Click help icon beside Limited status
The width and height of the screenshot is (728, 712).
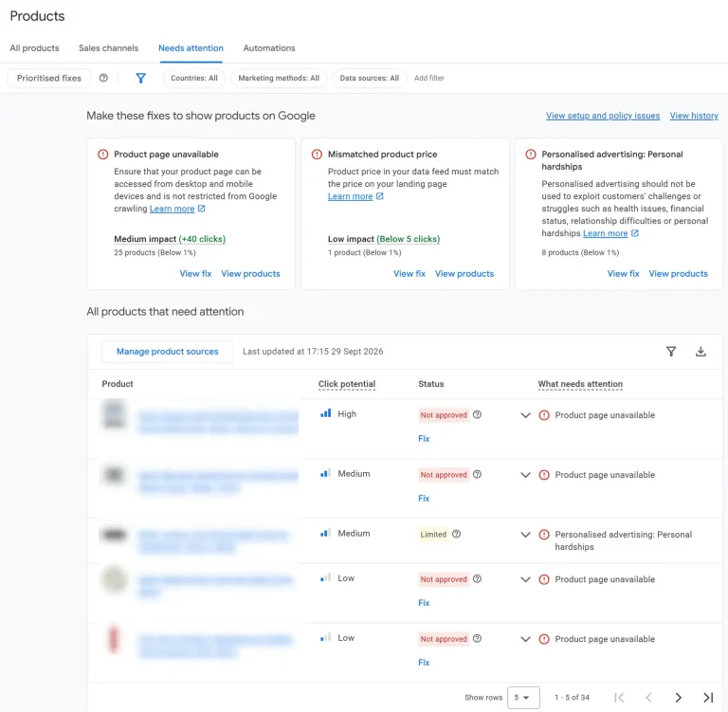coord(456,534)
